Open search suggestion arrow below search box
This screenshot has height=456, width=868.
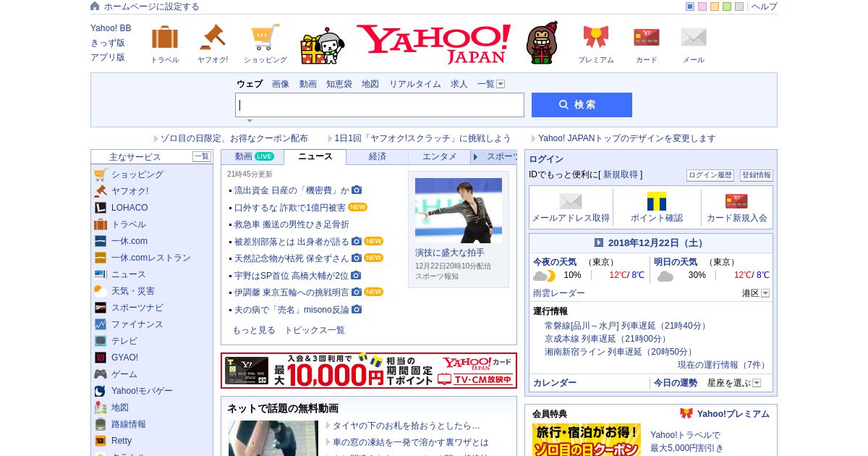250,121
